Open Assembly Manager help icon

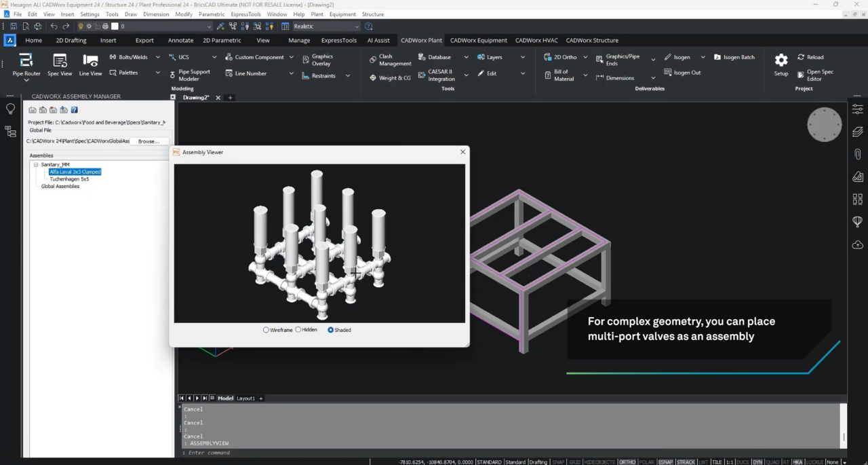tap(74, 109)
